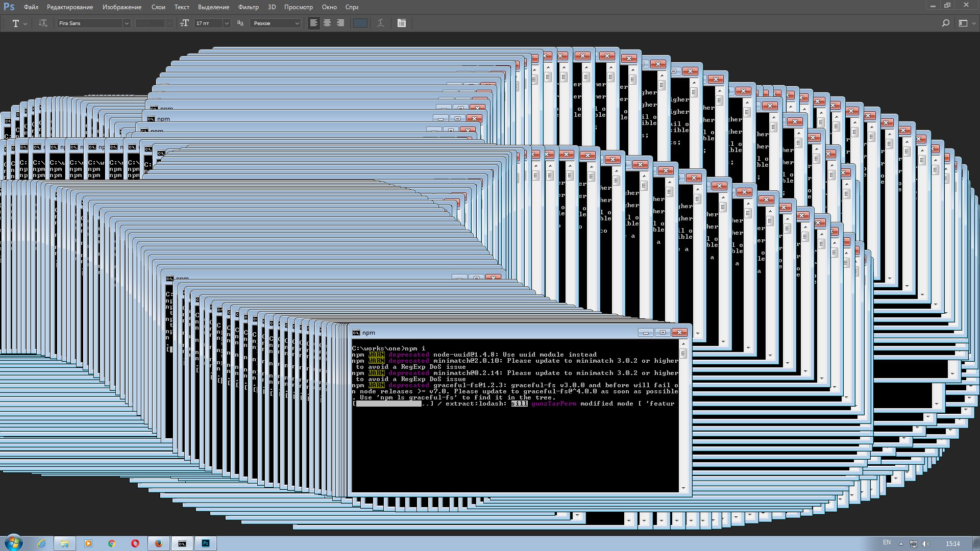Open Opera browser from taskbar

135,543
